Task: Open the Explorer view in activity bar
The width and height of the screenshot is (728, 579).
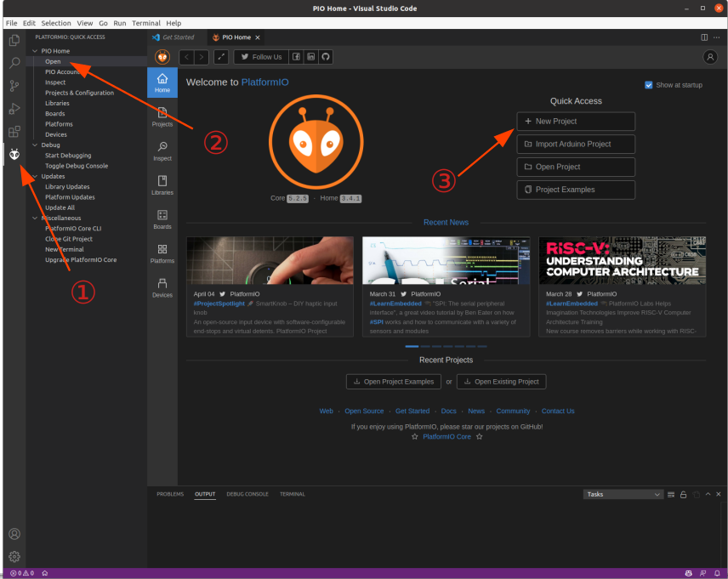Action: (14, 41)
